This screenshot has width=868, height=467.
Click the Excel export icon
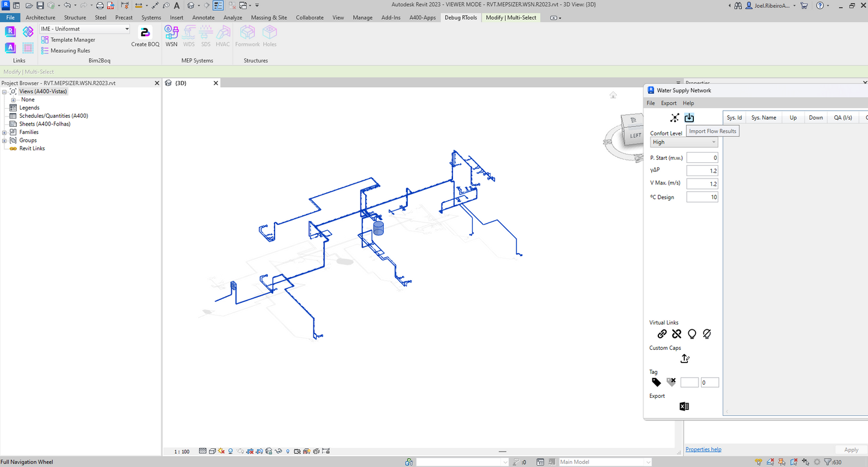coord(684,407)
